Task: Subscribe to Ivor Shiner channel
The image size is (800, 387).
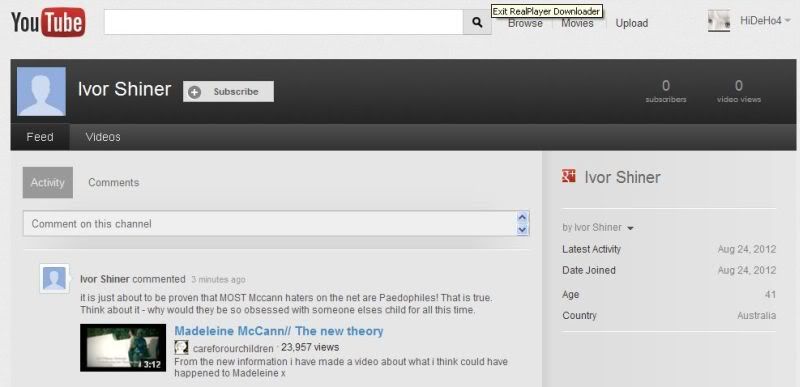Action: tap(228, 92)
